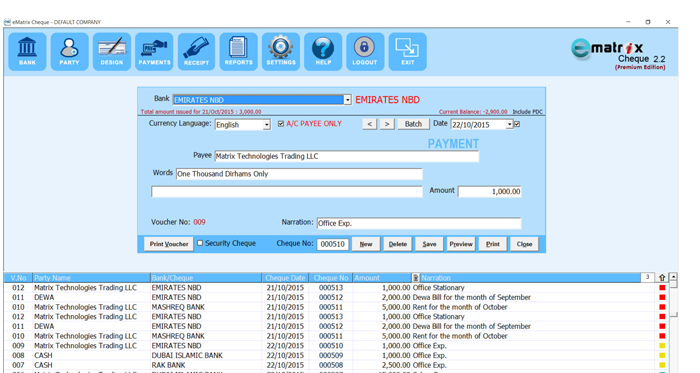Click the up arrow icon above scrollbar
The height and width of the screenshot is (373, 700).
tap(662, 278)
